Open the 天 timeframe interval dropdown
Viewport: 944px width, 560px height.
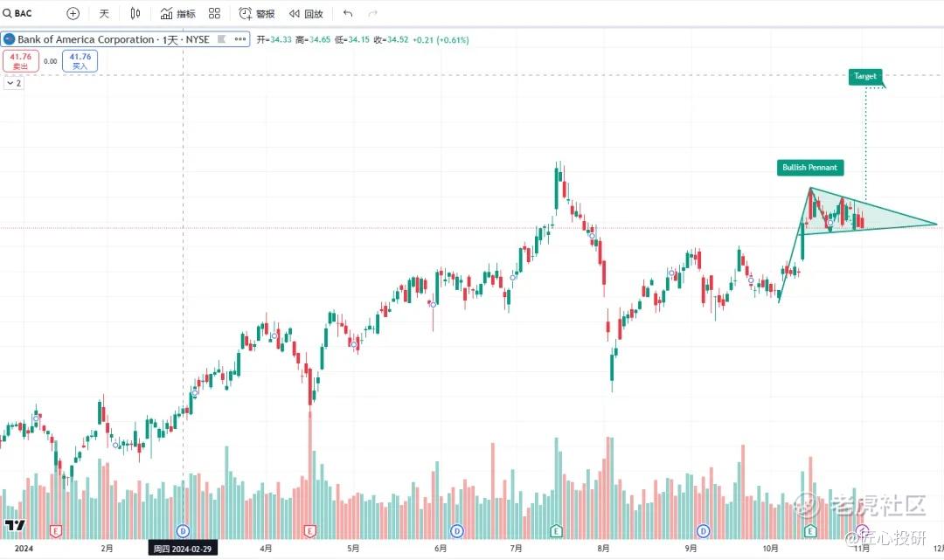click(104, 13)
